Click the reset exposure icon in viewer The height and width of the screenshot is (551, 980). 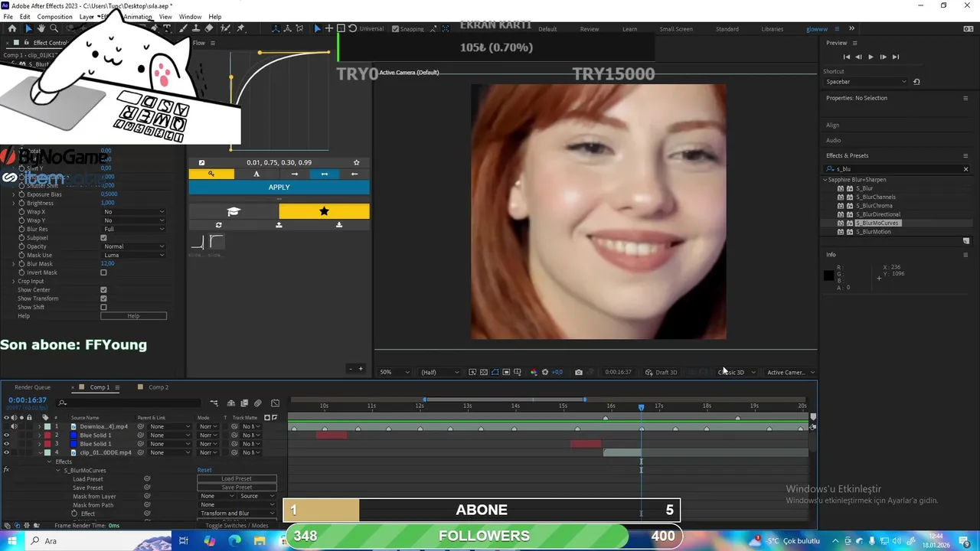545,372
